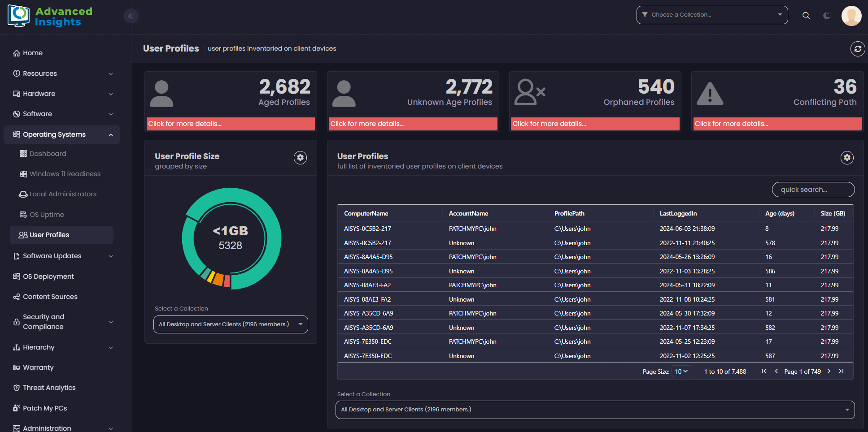Open collection dropdown under the donut chart

tap(231, 324)
